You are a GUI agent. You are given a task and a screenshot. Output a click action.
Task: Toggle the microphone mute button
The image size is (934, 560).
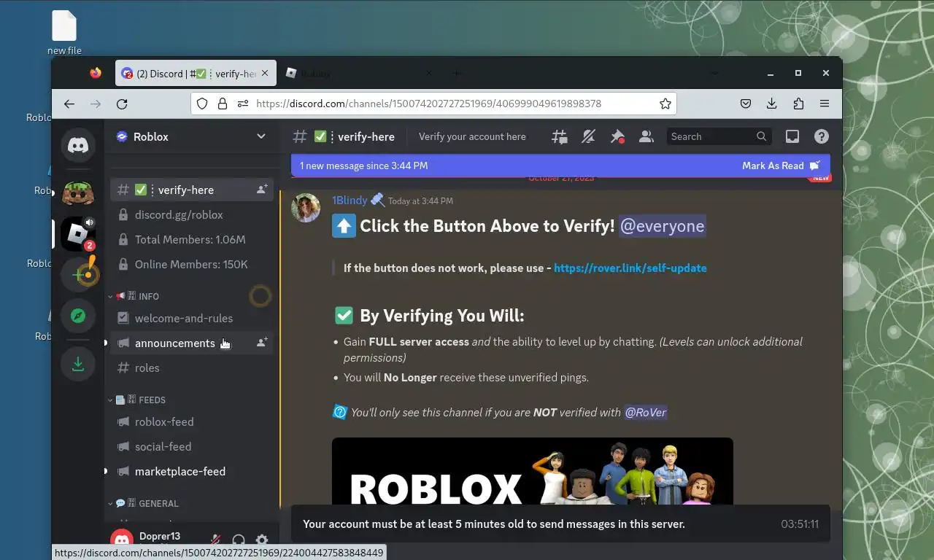[215, 540]
